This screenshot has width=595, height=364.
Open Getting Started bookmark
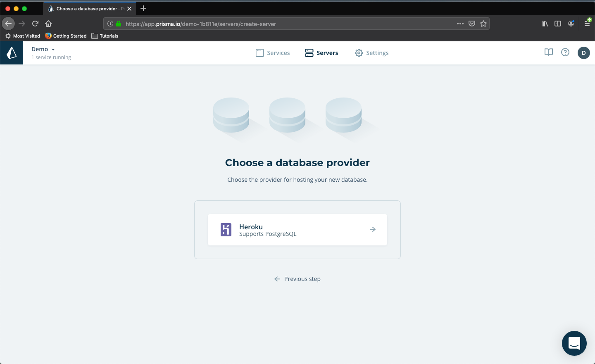pos(66,36)
